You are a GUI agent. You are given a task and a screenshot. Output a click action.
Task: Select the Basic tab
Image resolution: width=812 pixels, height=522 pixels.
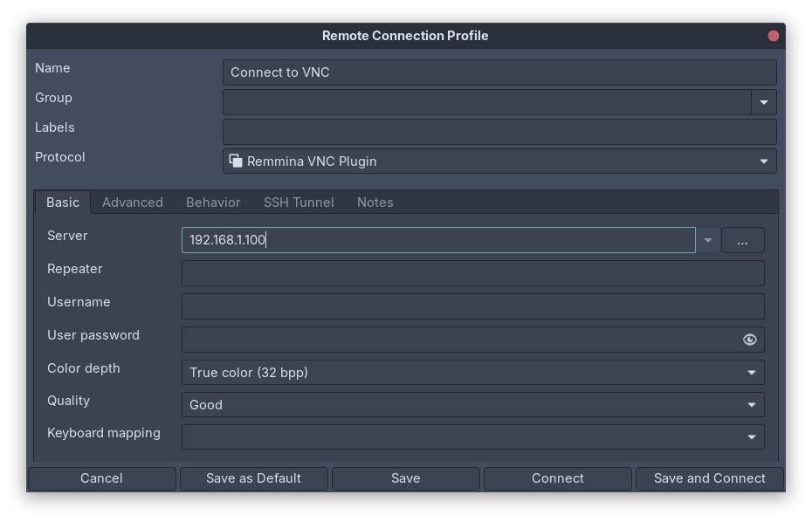[62, 202]
